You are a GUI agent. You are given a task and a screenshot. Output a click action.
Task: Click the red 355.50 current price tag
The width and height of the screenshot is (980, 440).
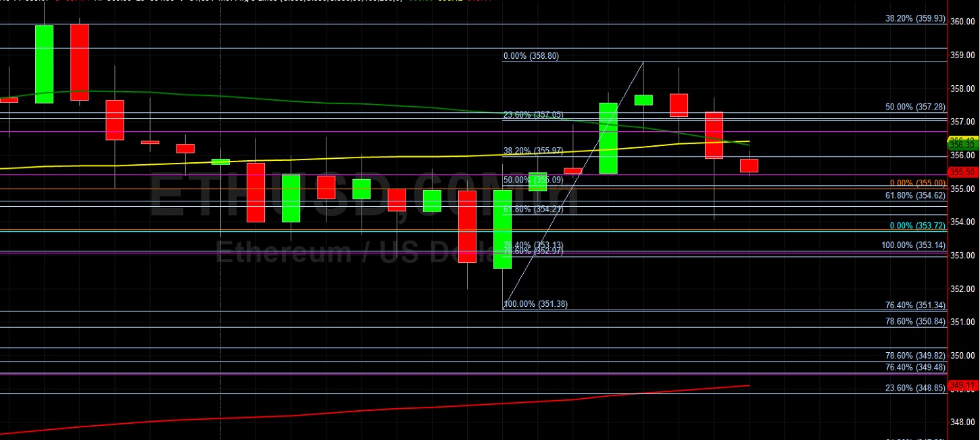pyautogui.click(x=962, y=172)
